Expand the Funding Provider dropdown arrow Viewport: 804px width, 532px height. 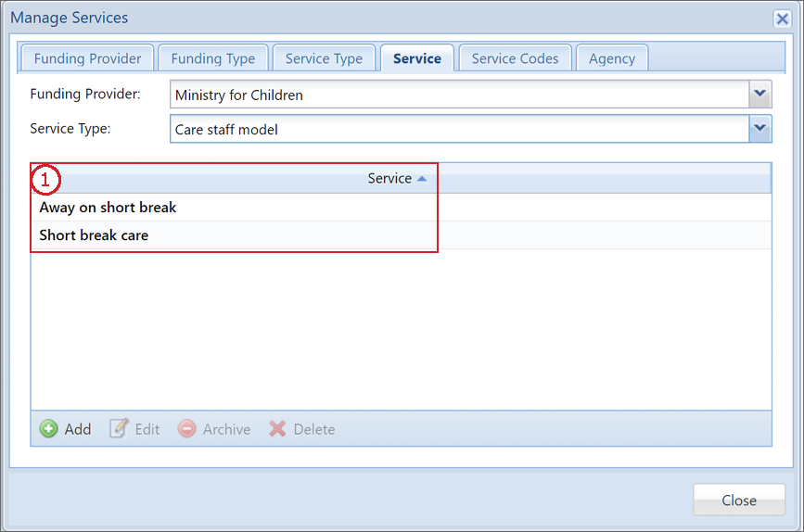(759, 95)
